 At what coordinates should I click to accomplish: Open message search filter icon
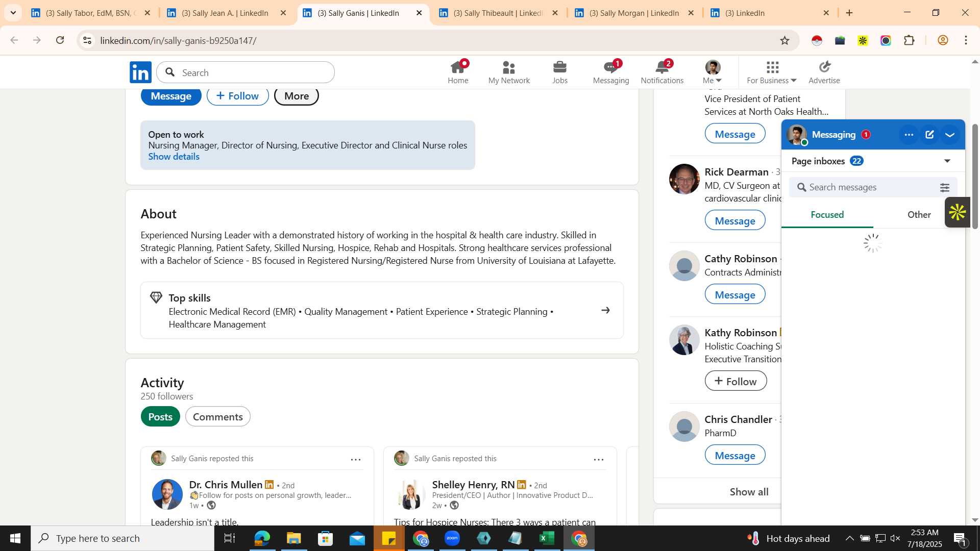[x=945, y=188]
